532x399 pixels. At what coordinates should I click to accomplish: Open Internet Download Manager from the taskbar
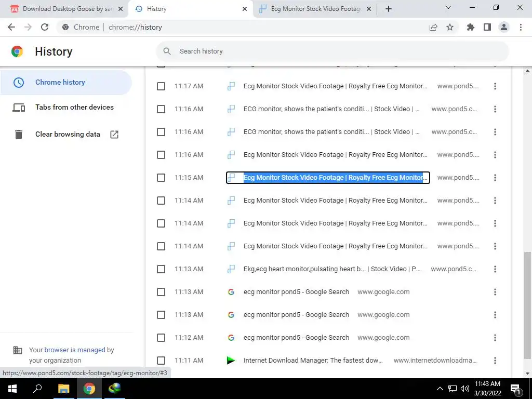click(115, 389)
